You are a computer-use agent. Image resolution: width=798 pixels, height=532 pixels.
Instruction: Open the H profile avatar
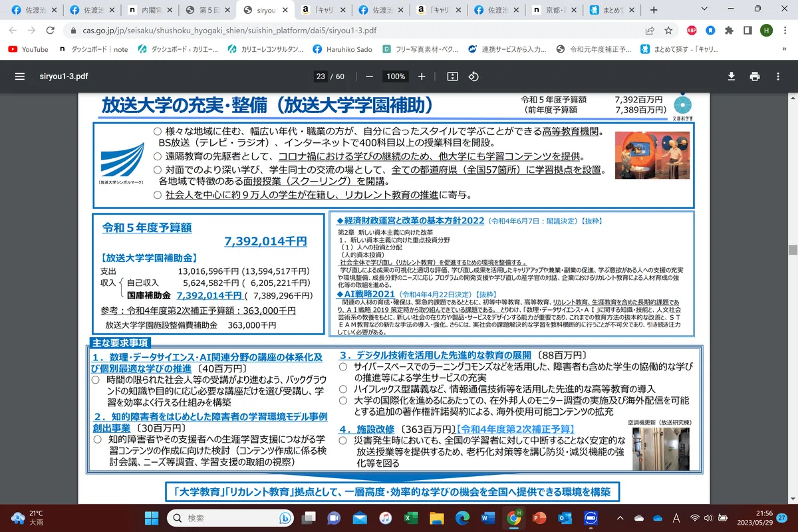coord(767,31)
